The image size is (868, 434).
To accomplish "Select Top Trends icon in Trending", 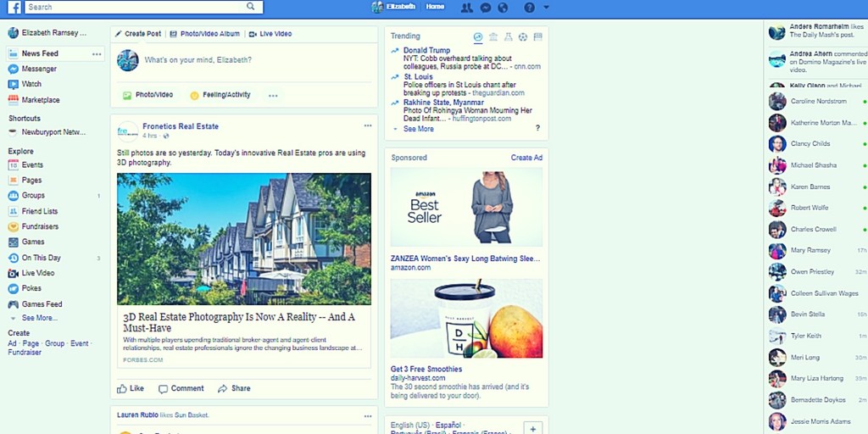I will click(478, 37).
